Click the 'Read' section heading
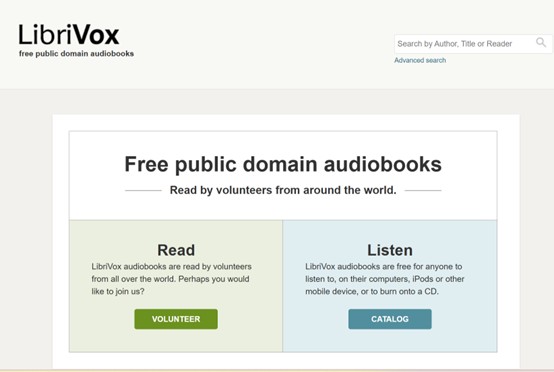Viewport: 554px width, 372px height. 176,250
